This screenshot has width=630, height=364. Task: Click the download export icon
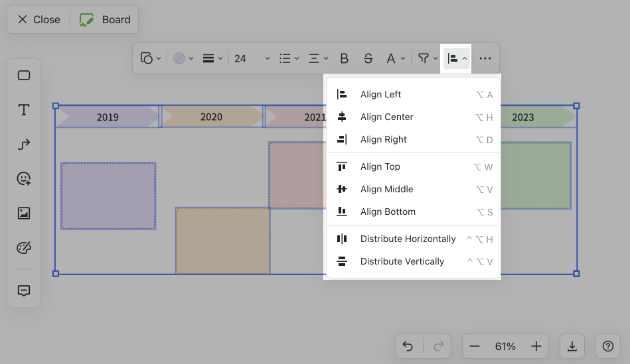click(572, 346)
